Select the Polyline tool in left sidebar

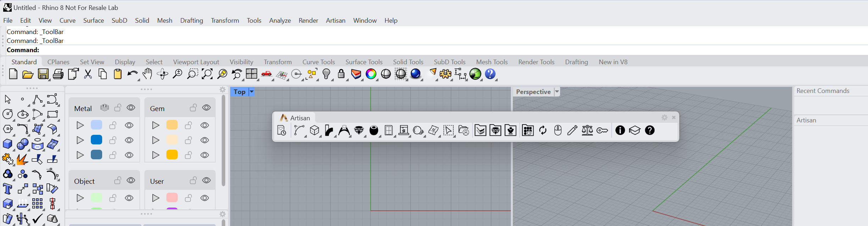(x=37, y=100)
